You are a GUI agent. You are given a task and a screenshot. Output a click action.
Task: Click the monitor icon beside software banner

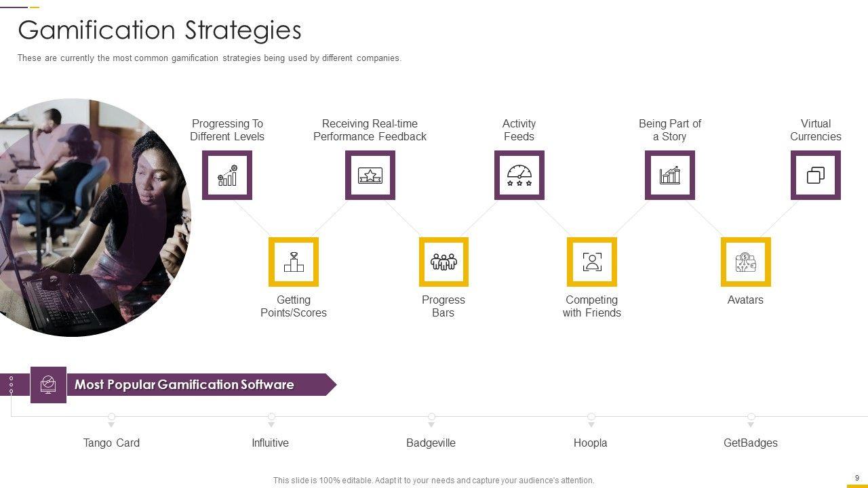coord(48,385)
